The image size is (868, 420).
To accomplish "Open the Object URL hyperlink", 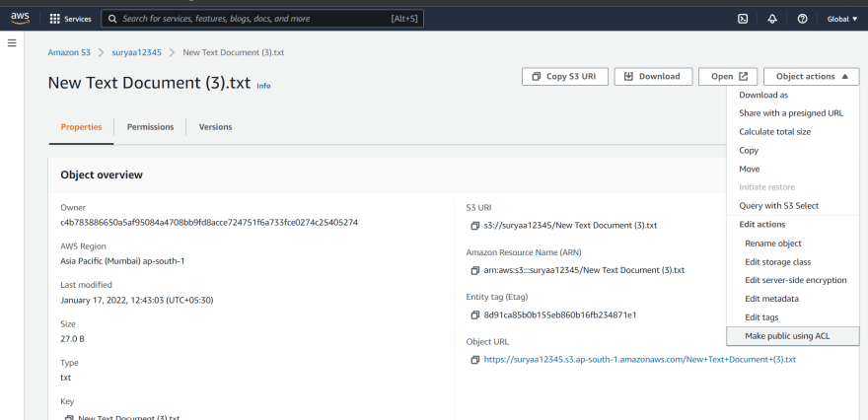I will pos(640,360).
